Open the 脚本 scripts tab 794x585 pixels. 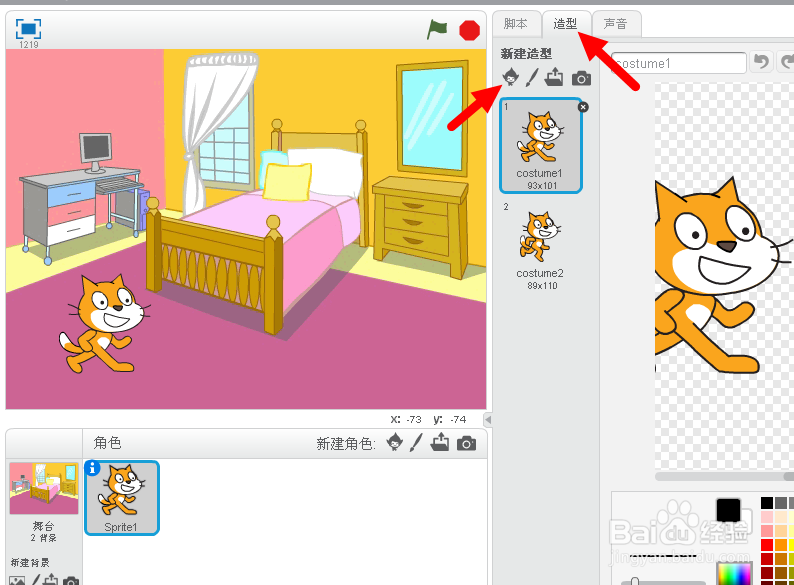click(515, 24)
